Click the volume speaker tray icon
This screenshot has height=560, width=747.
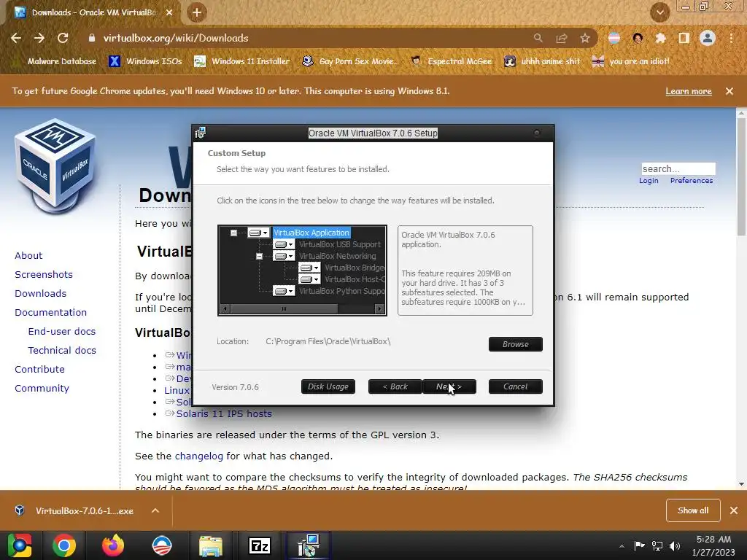(x=675, y=545)
